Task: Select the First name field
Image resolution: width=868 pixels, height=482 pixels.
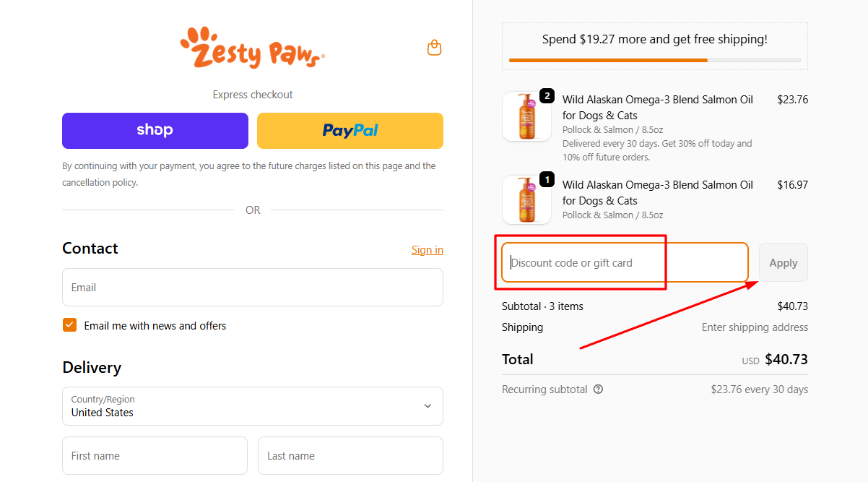Action: click(x=155, y=455)
